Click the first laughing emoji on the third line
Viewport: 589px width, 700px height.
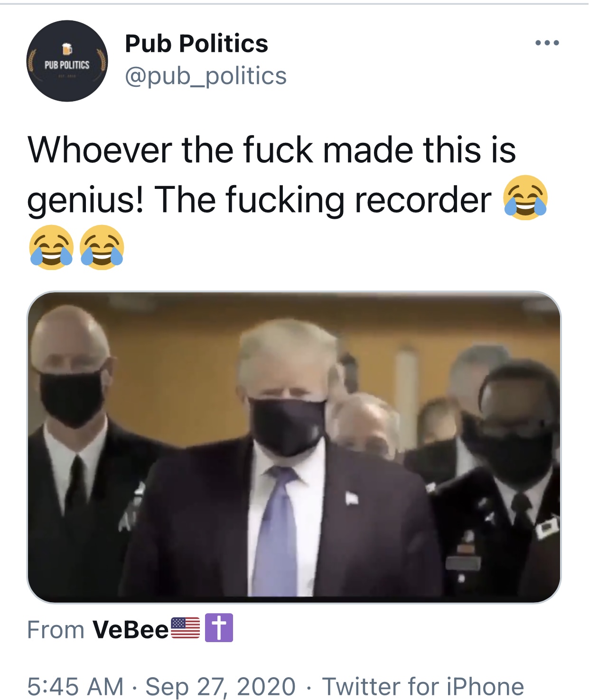point(51,247)
